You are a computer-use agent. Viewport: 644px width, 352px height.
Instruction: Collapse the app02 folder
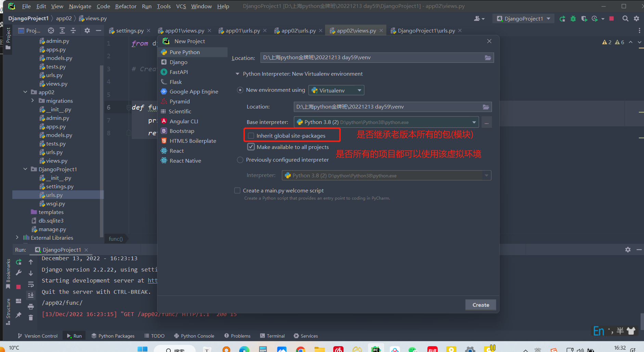tap(25, 92)
